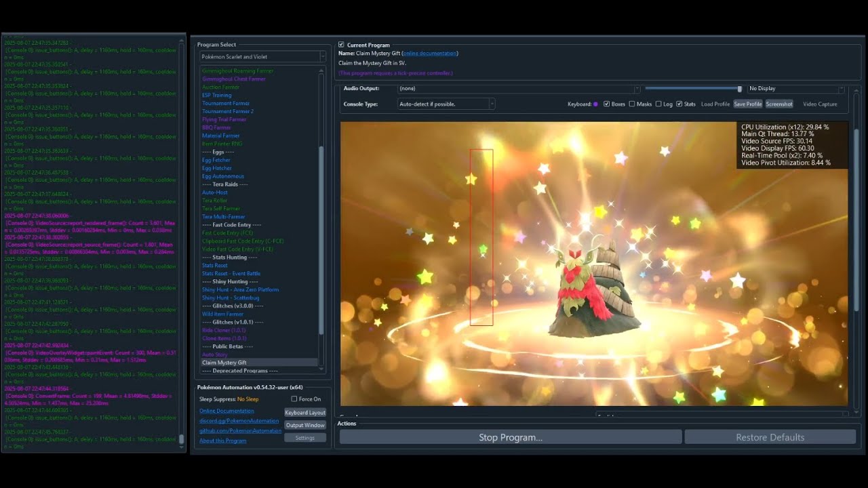Image resolution: width=868 pixels, height=488 pixels.
Task: Click the Settings button
Action: tap(305, 439)
